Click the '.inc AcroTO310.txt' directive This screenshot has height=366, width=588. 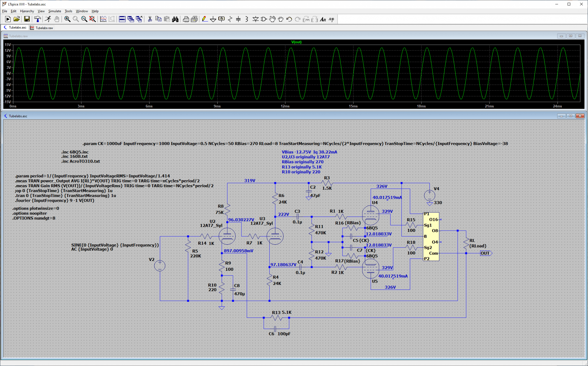(80, 161)
